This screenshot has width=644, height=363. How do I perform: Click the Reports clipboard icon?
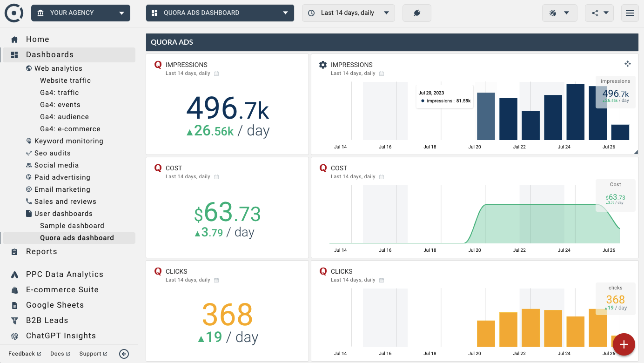pyautogui.click(x=14, y=252)
